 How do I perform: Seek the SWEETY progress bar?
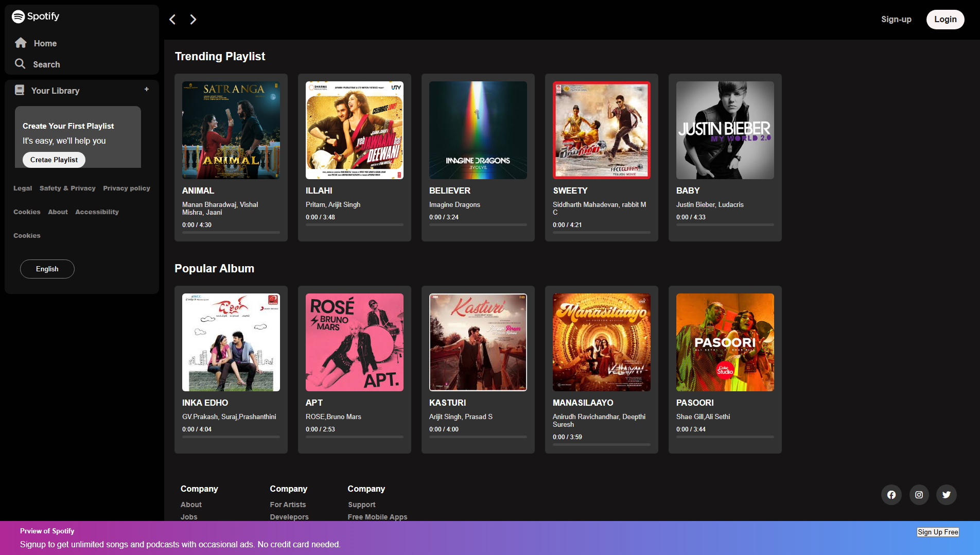click(602, 233)
